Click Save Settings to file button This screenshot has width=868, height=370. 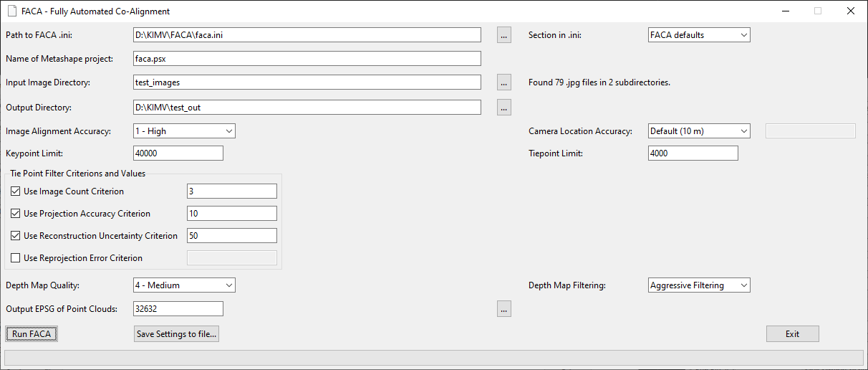(x=176, y=334)
